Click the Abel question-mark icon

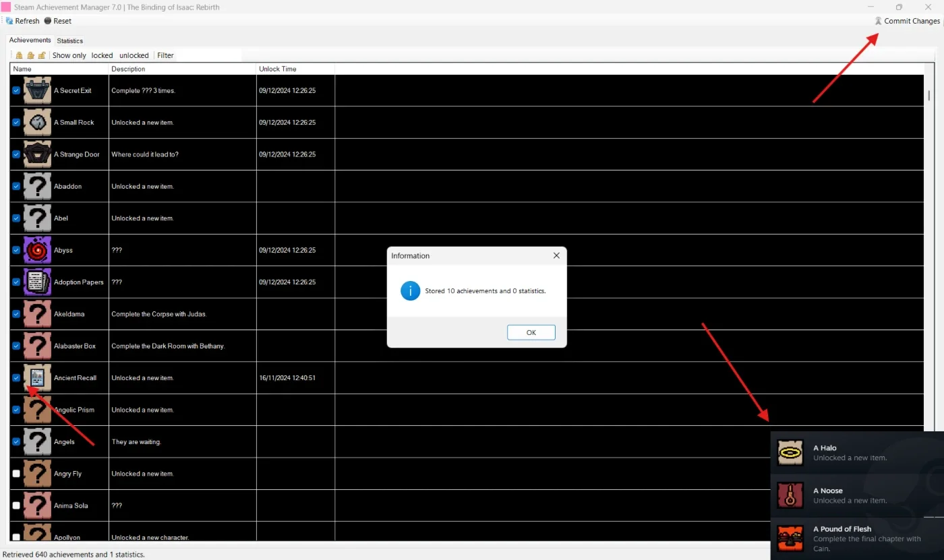(x=38, y=218)
